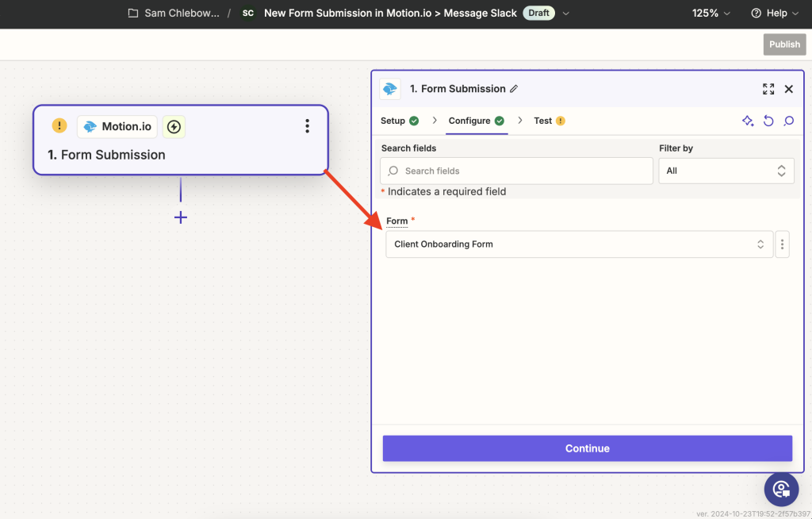
Task: Switch to the Configure tab
Action: (477, 121)
